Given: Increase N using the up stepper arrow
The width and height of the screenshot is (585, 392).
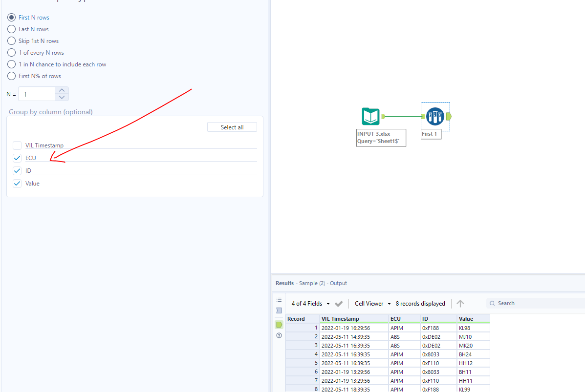Looking at the screenshot, I should pos(62,90).
